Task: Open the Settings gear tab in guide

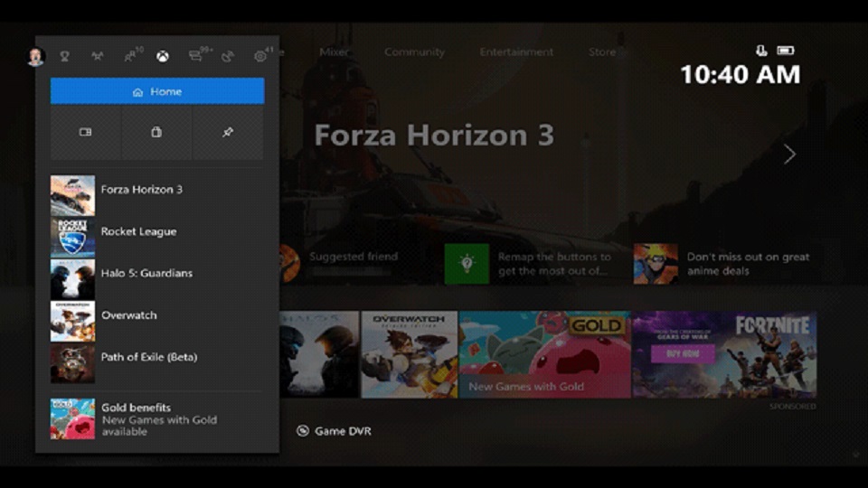Action: tap(262, 55)
